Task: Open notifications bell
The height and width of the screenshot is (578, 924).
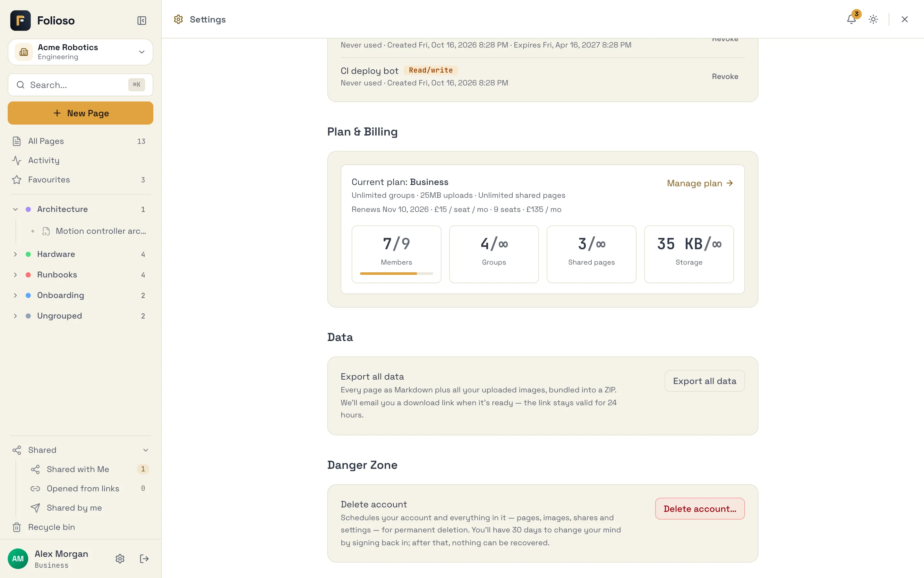Action: coord(851,19)
